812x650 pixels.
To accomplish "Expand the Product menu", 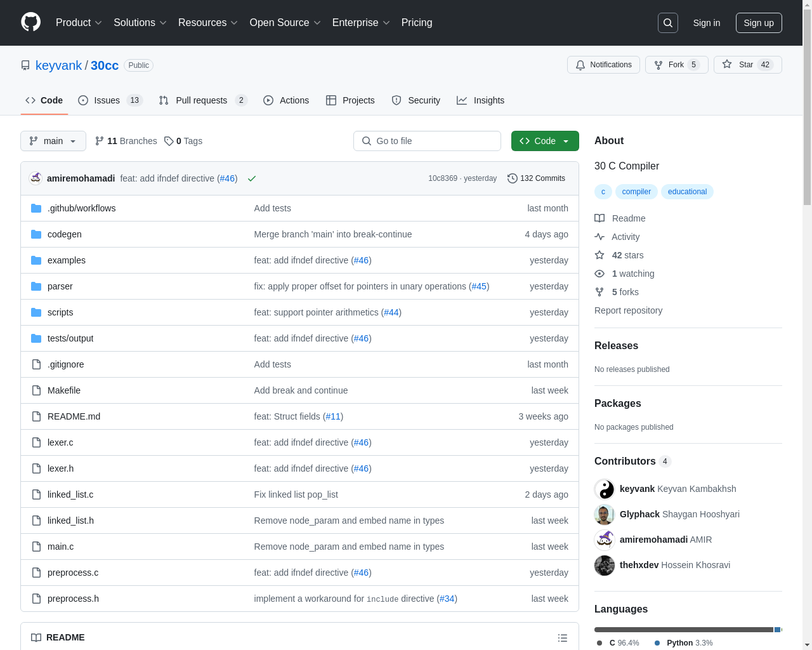I will (79, 23).
